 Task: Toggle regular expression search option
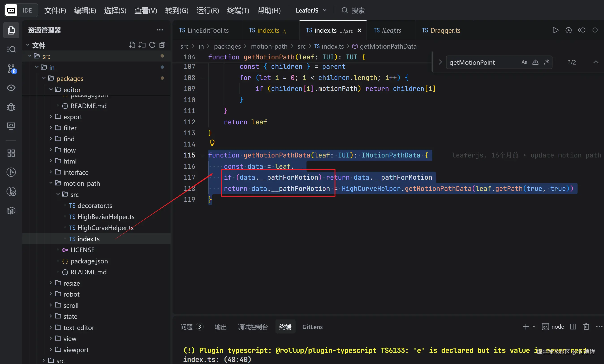[x=546, y=62]
